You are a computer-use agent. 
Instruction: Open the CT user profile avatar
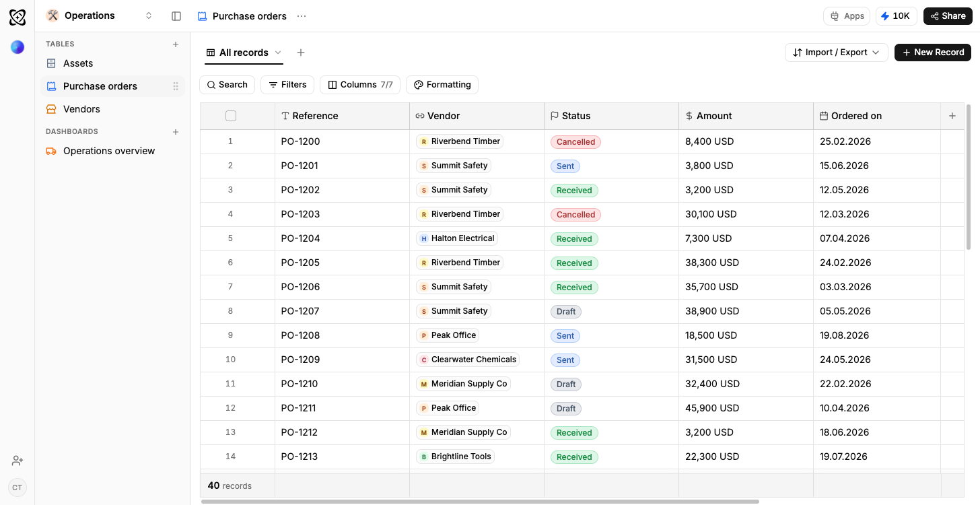click(17, 487)
